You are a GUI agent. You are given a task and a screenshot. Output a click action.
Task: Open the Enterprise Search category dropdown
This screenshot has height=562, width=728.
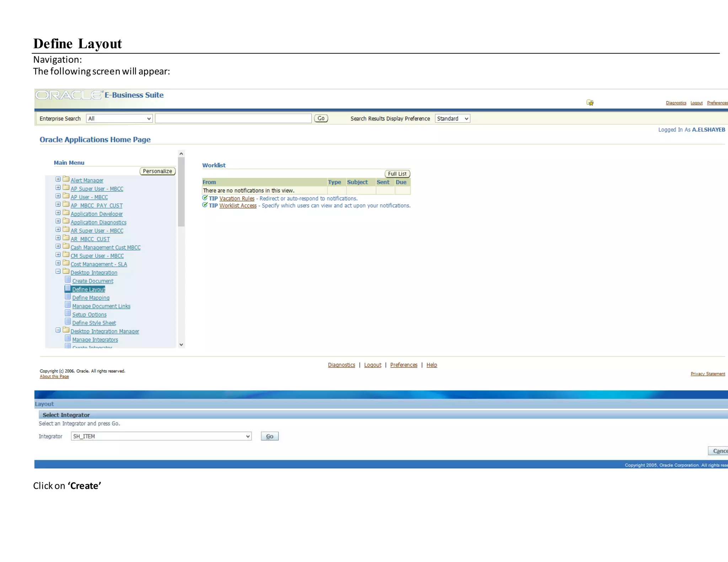tap(119, 119)
